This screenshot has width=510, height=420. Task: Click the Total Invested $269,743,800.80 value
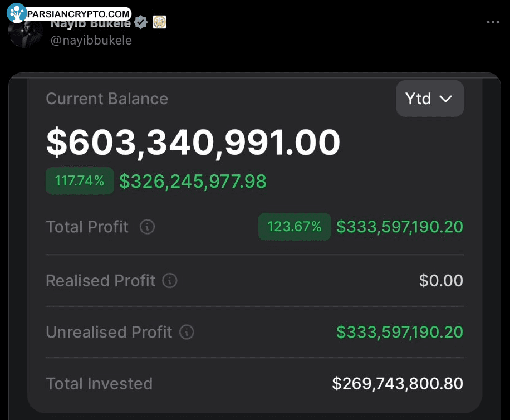(398, 384)
